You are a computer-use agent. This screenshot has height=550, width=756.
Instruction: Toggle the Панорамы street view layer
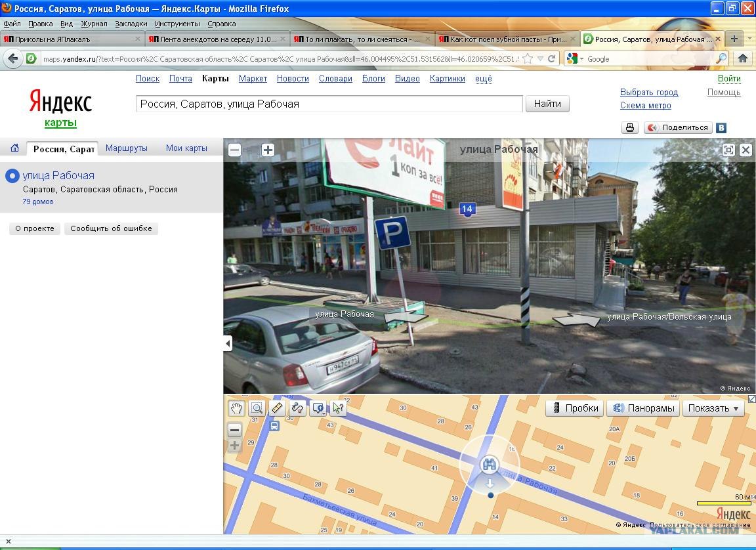point(643,408)
